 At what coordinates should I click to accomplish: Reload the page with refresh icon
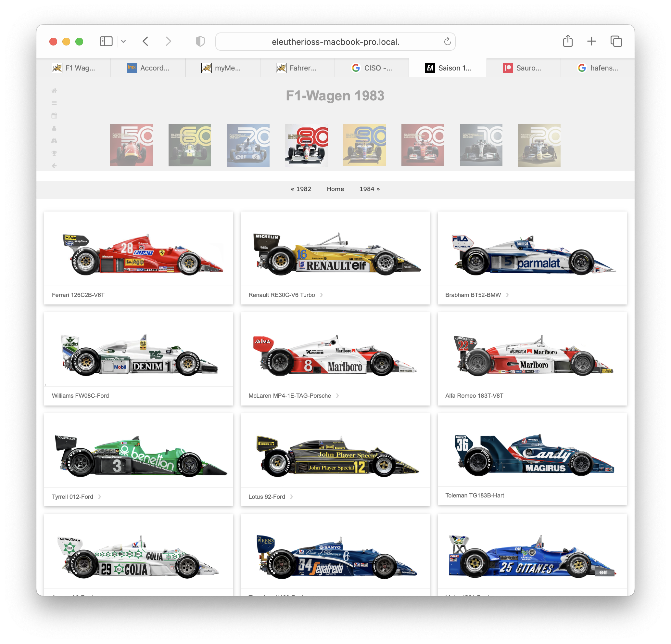[447, 42]
